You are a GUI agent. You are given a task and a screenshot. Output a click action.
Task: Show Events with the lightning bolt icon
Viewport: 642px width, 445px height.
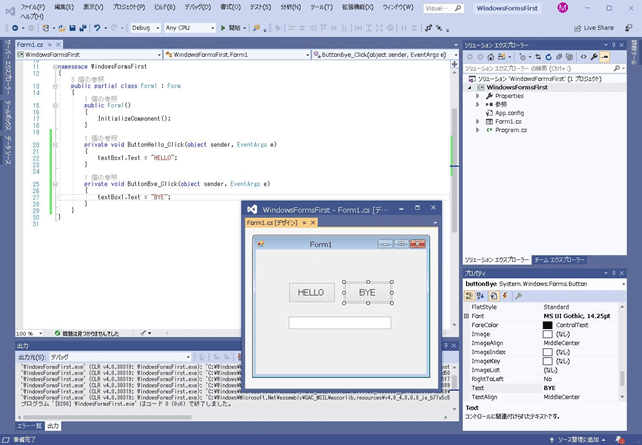pyautogui.click(x=505, y=296)
